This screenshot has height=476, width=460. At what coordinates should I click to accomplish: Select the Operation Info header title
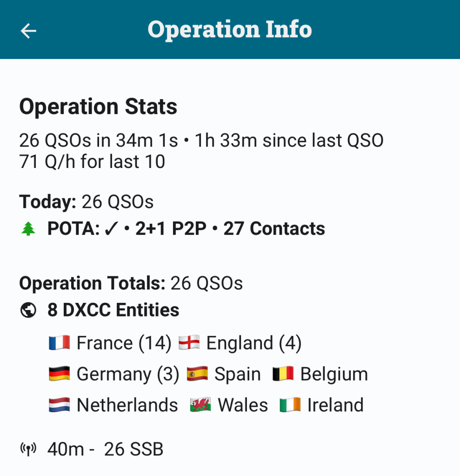pos(230,30)
